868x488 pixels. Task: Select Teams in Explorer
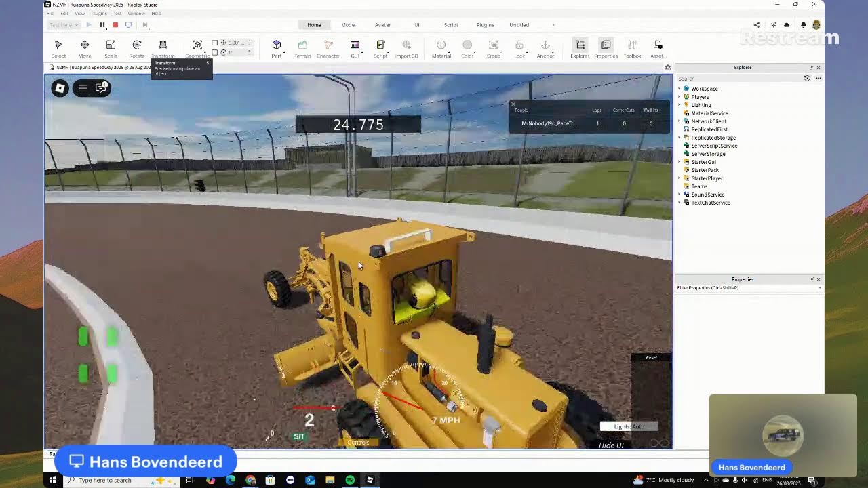tap(699, 186)
